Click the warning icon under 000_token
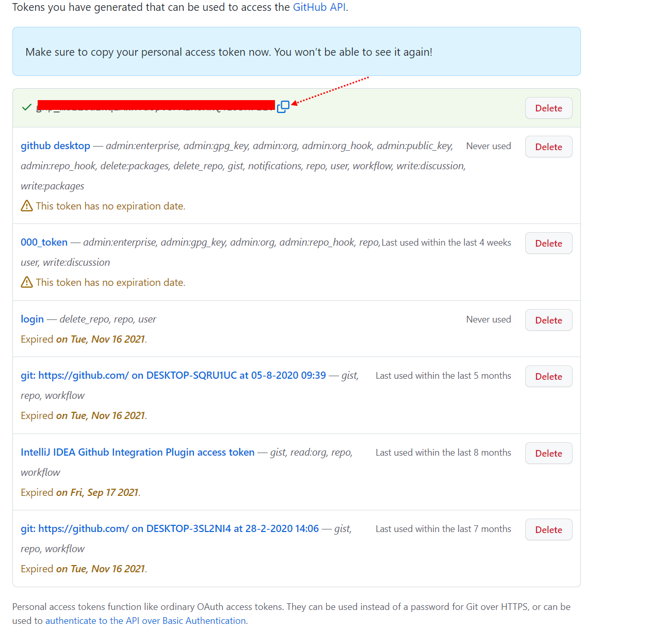This screenshot has height=644, width=665. [x=27, y=282]
